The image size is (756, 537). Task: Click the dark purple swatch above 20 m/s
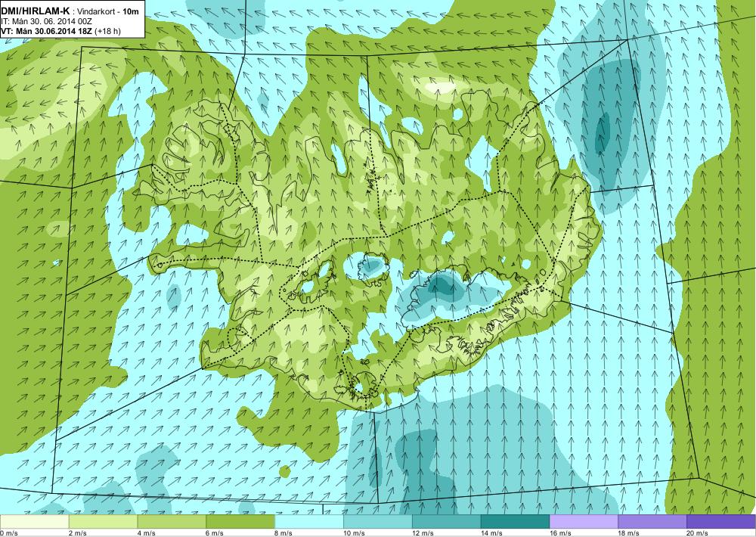(x=720, y=522)
